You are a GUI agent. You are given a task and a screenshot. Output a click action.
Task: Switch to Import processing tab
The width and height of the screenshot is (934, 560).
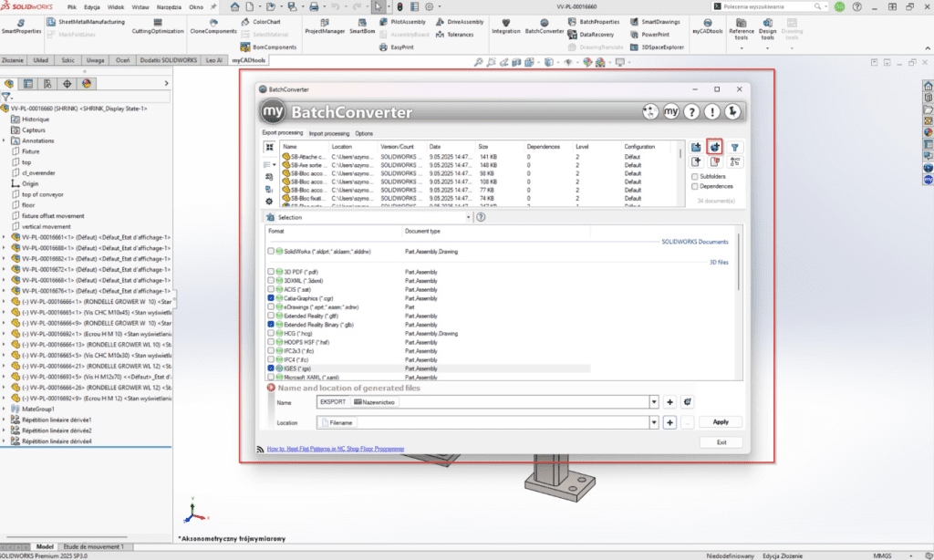328,133
